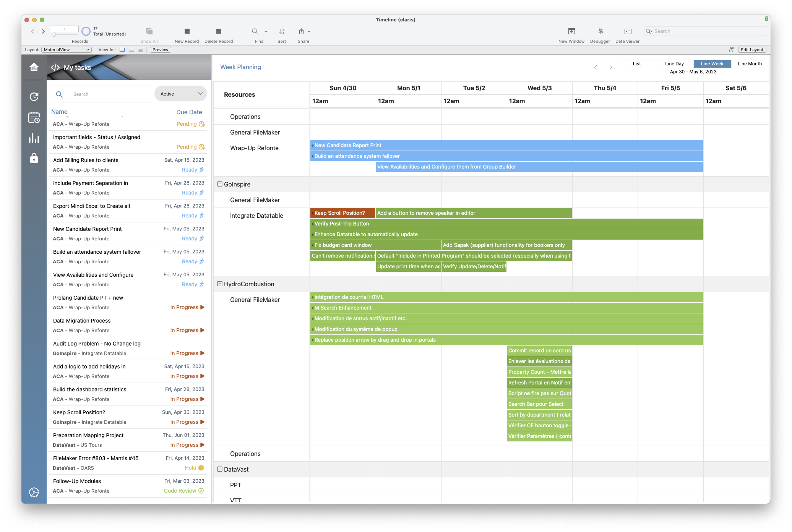Enable Preview mode

(x=160, y=50)
